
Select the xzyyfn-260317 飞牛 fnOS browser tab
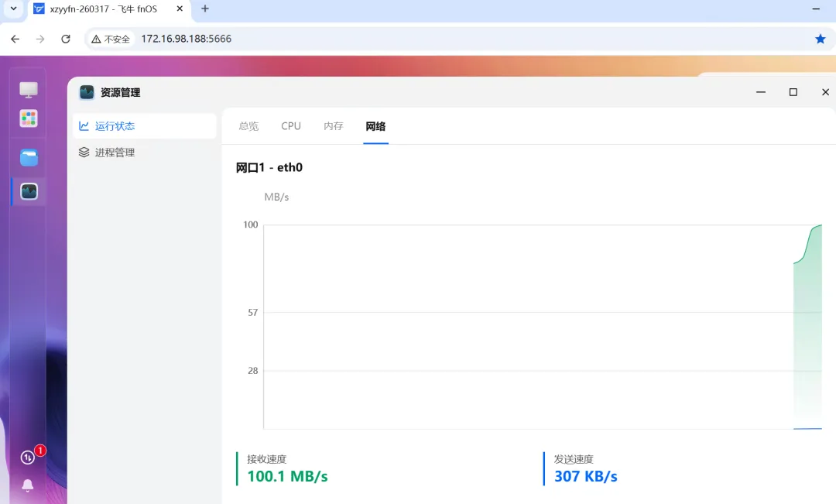pos(109,9)
